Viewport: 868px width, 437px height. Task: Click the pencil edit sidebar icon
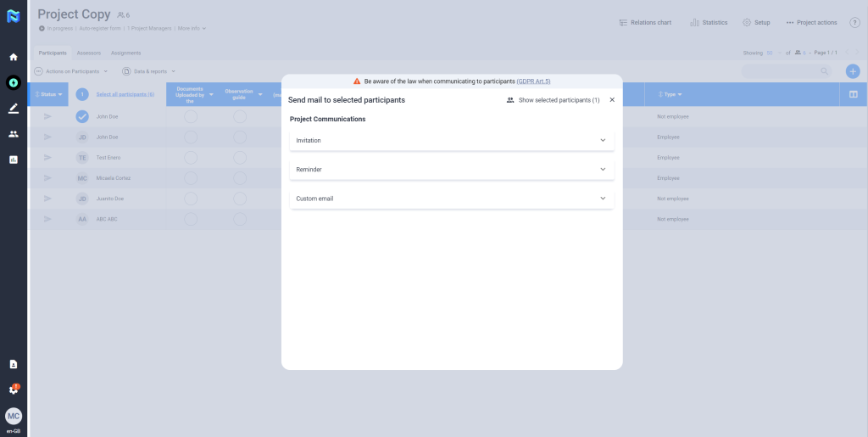point(14,109)
